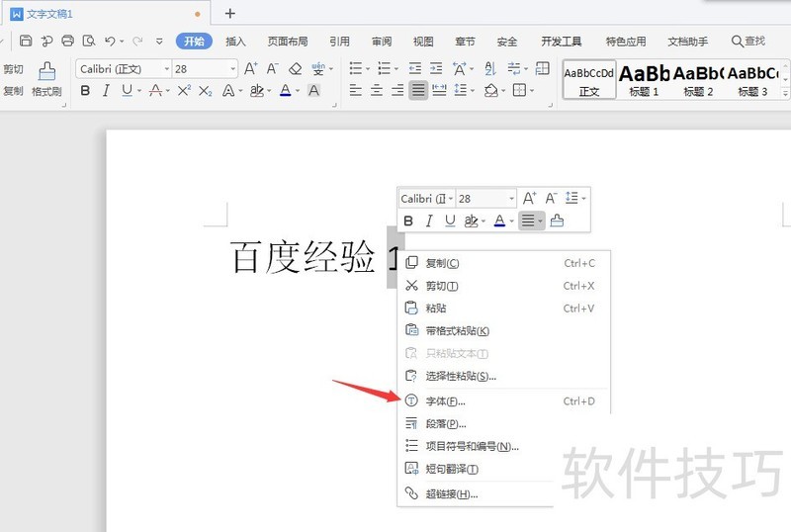
Task: Switch to the 引用 tab
Action: (x=339, y=42)
